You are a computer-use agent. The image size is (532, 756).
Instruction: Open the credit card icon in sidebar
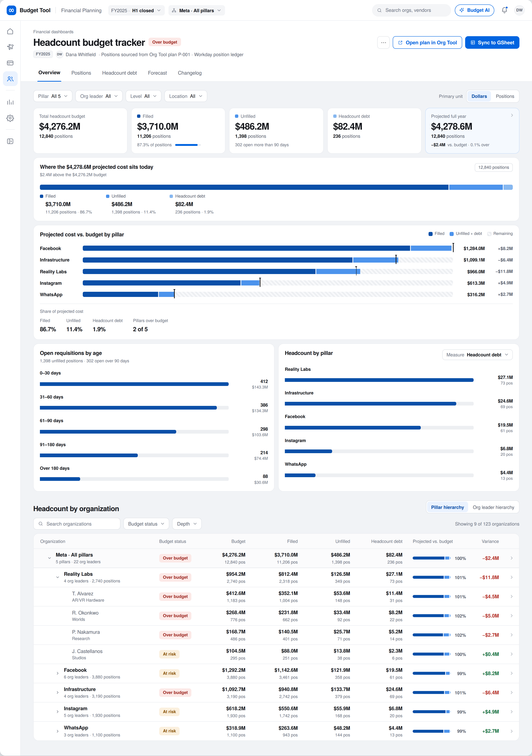click(10, 63)
